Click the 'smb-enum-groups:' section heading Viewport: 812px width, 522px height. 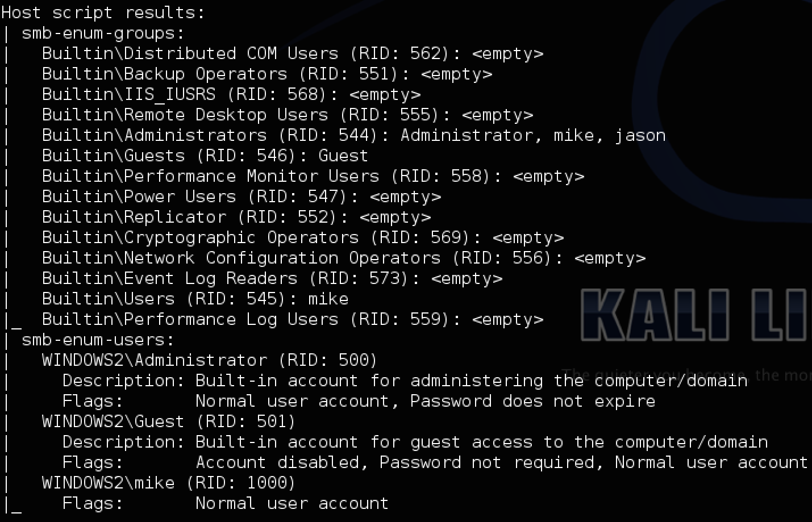(103, 33)
